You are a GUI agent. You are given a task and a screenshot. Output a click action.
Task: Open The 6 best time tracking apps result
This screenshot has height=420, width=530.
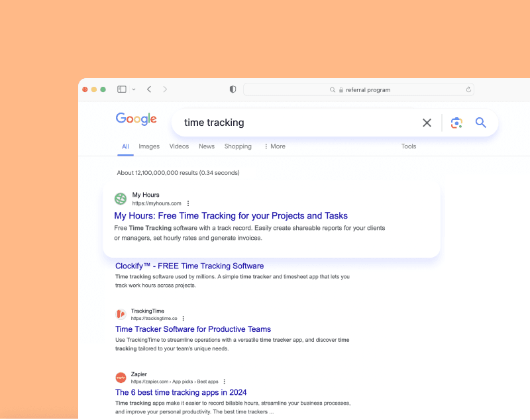click(x=181, y=392)
